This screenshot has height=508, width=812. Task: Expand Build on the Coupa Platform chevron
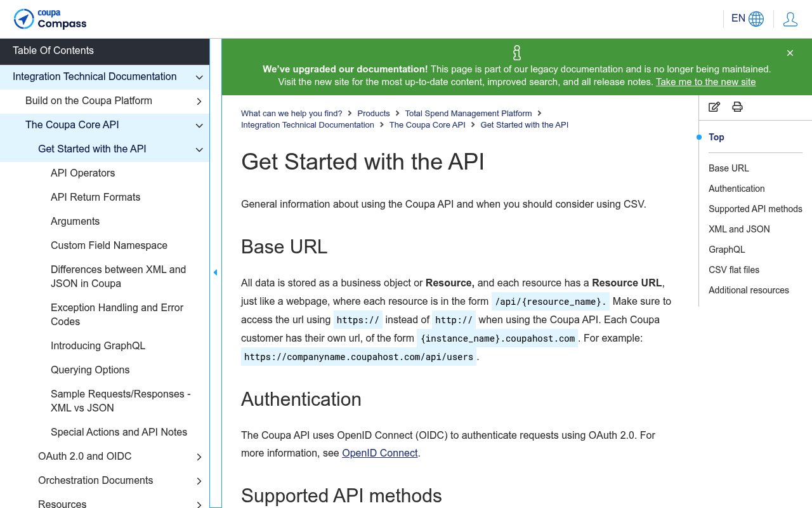pos(199,102)
